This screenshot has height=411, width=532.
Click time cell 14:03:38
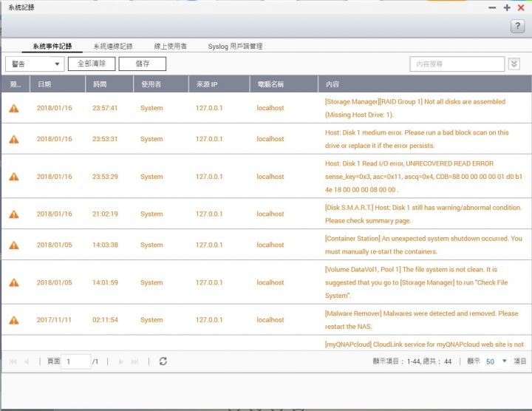point(105,245)
